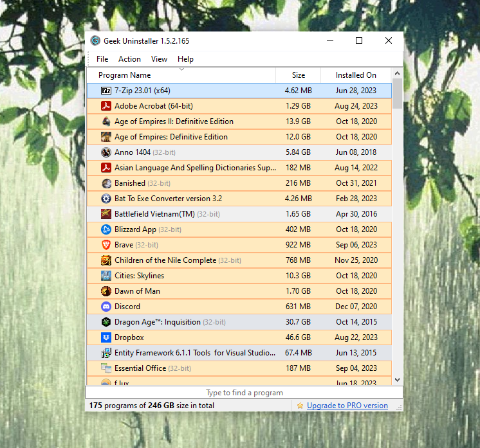Image resolution: width=480 pixels, height=448 pixels.
Task: Click the Adobe Acrobat icon
Action: 106,106
